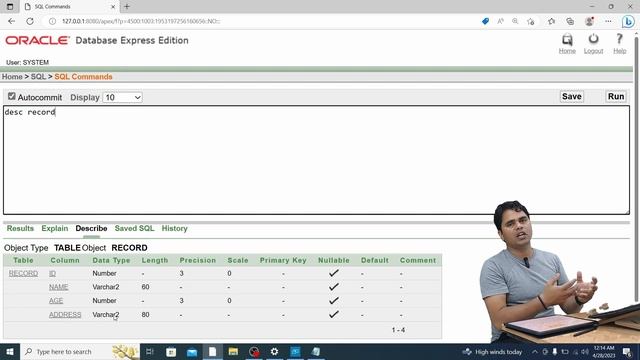640x360 pixels.
Task: Open the Saved SQL tab
Action: (x=134, y=228)
